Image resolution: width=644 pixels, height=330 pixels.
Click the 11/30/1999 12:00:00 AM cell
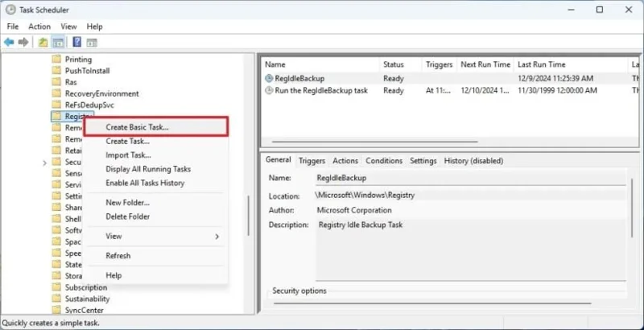click(x=557, y=90)
